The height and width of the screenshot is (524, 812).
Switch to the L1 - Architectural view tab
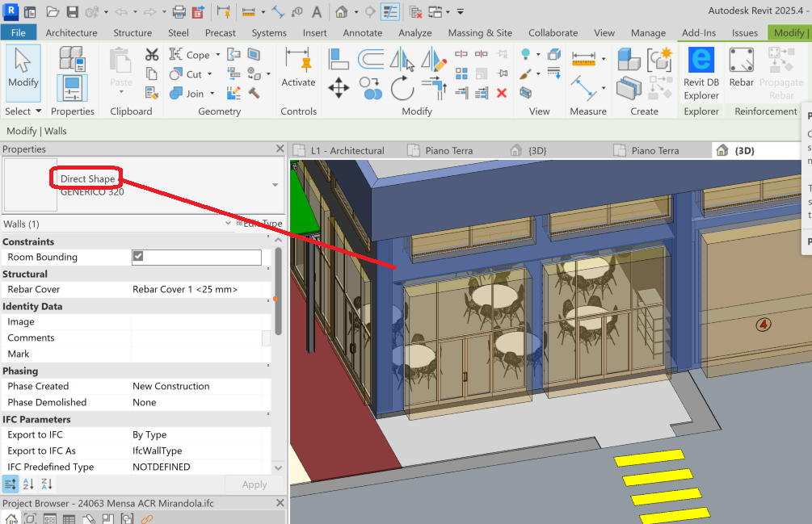point(347,150)
